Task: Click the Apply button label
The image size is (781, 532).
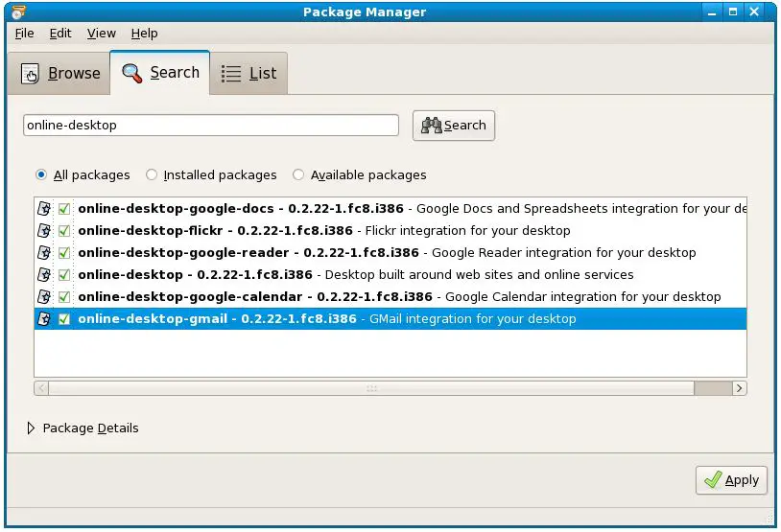Action: pos(742,480)
